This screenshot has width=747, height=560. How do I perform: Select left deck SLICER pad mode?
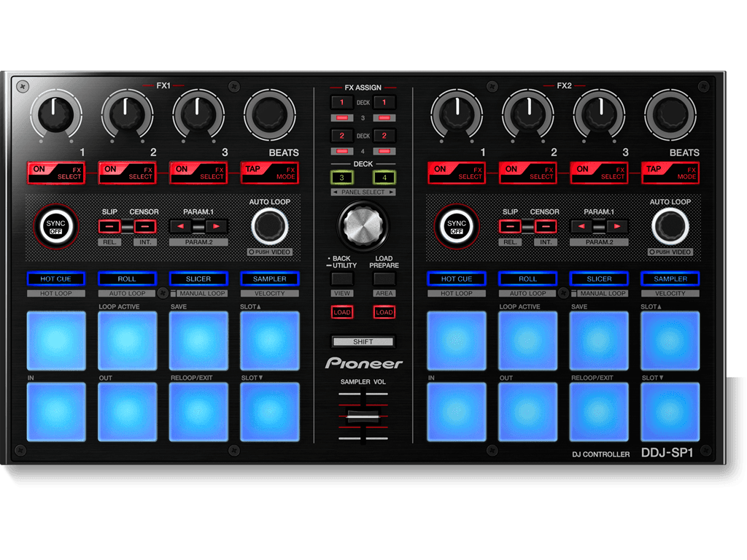pyautogui.click(x=198, y=279)
